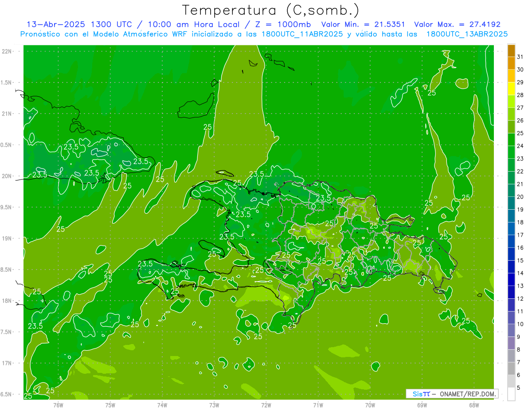Click the color scale label "30"
This screenshot has width=532, height=411.
521,70
